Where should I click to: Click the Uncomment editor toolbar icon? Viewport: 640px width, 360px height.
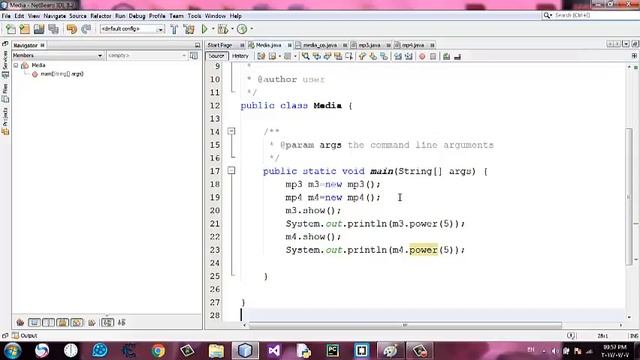[458, 56]
